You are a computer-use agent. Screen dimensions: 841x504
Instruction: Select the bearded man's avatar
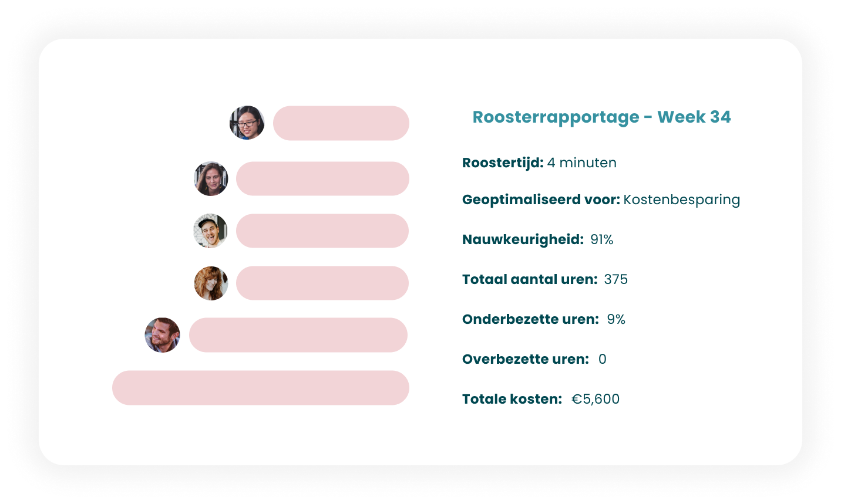click(162, 335)
